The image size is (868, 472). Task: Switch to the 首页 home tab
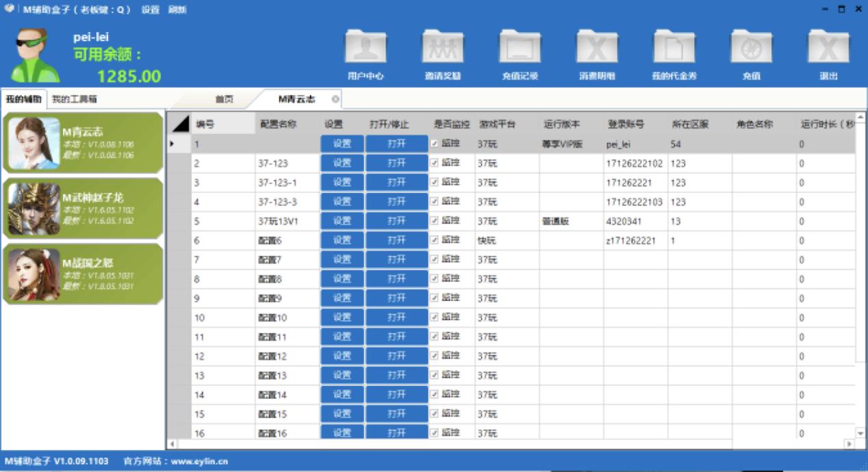224,99
